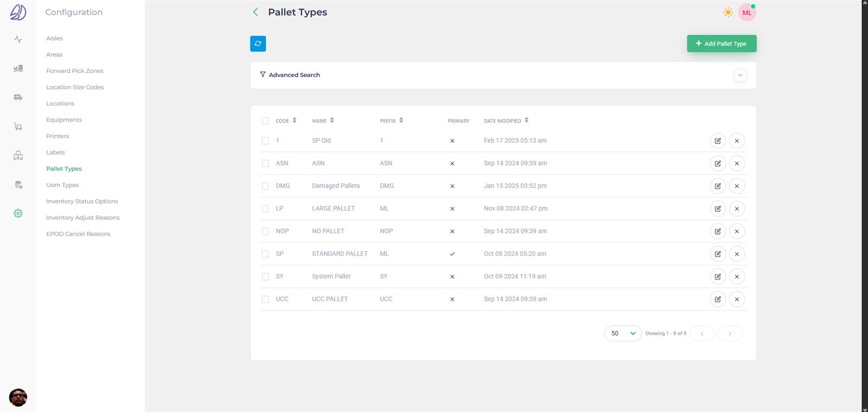
Task: Delete the SP Old pallet type
Action: click(737, 141)
